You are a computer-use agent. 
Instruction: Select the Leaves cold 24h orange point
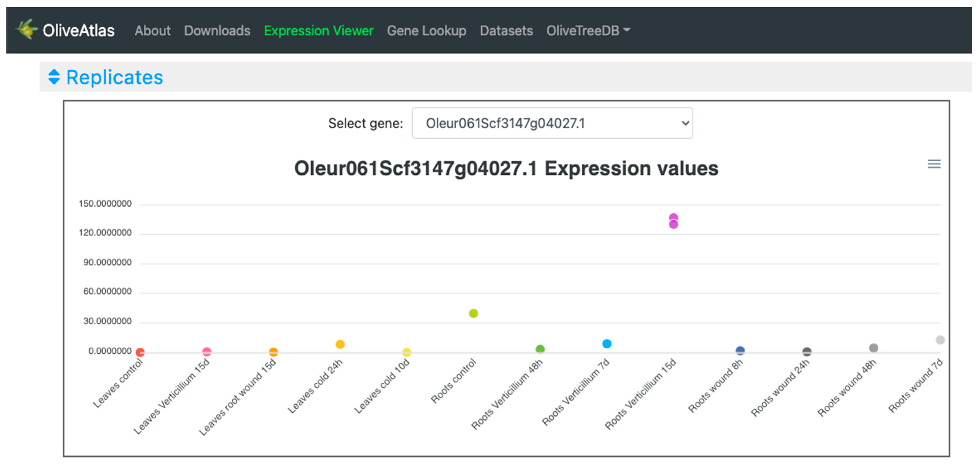pyautogui.click(x=340, y=344)
